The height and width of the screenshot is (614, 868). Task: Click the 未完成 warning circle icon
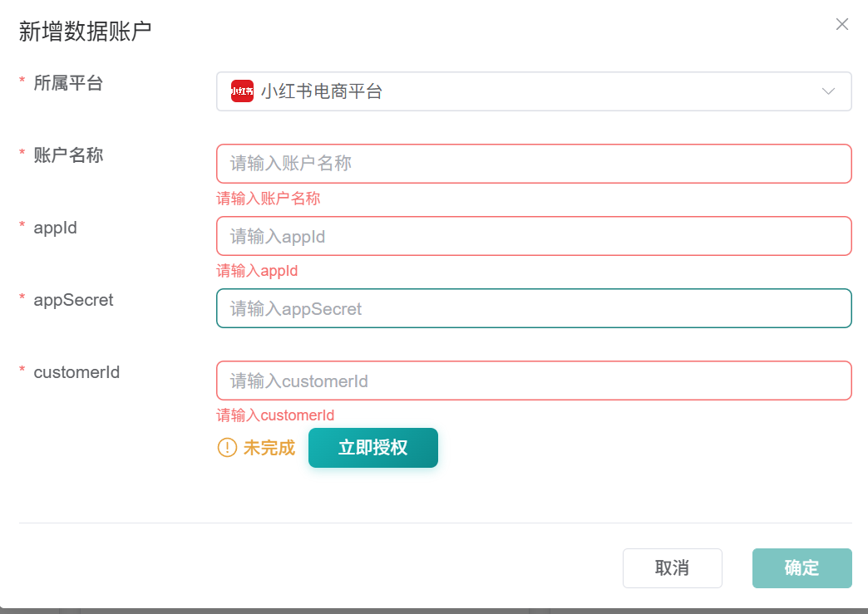[227, 448]
